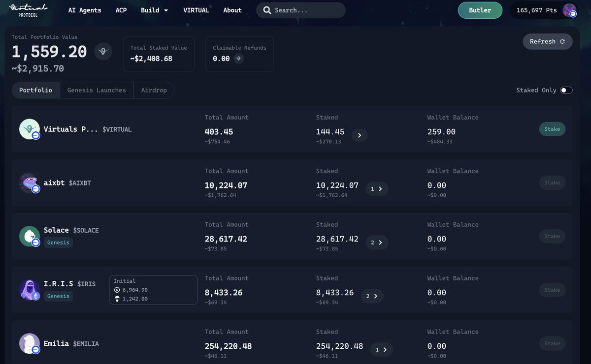Click the 6,964.90 initial allocation icon
591x364 pixels.
(117, 290)
